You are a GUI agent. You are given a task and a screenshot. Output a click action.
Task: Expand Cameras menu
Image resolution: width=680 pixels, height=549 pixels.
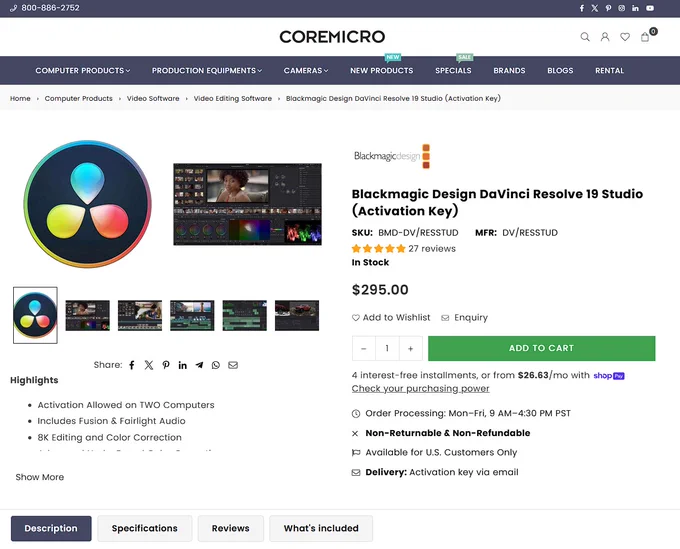[306, 70]
